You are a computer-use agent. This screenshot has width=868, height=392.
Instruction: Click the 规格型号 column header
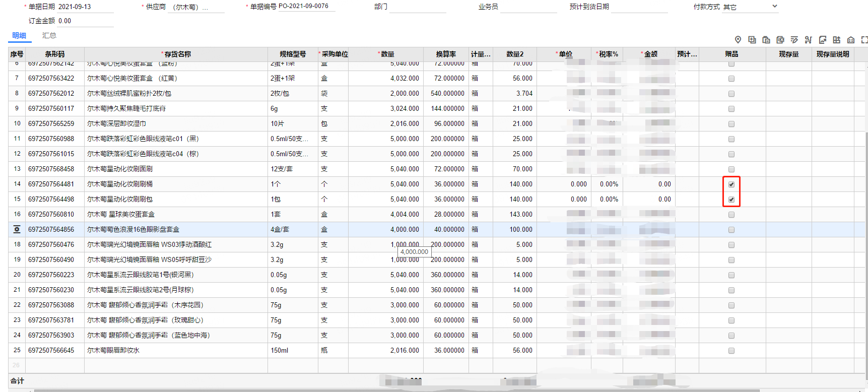(293, 54)
